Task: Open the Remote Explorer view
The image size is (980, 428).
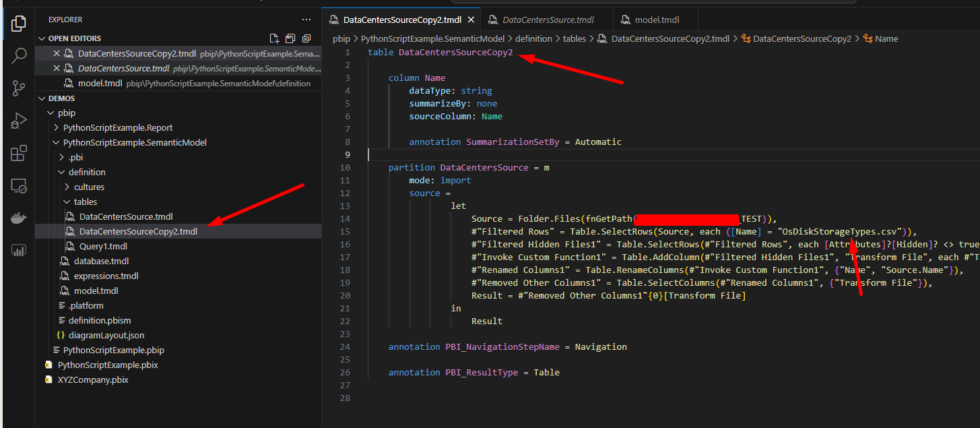Action: 19,186
